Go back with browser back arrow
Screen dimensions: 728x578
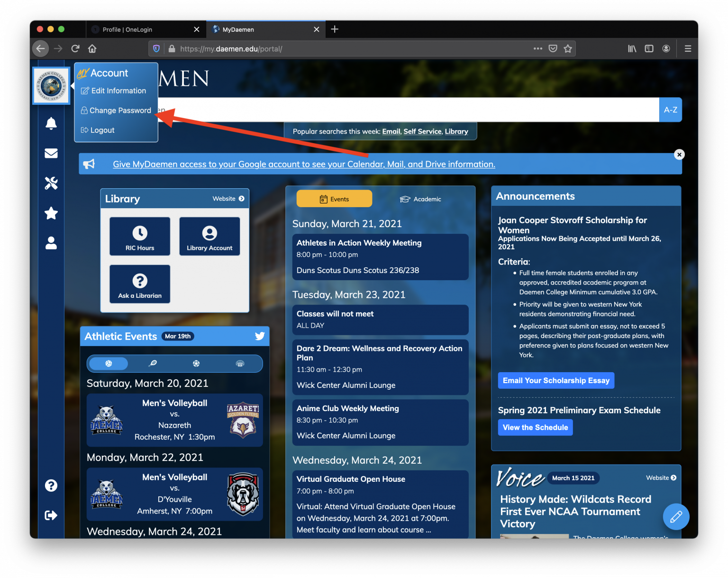pos(41,48)
